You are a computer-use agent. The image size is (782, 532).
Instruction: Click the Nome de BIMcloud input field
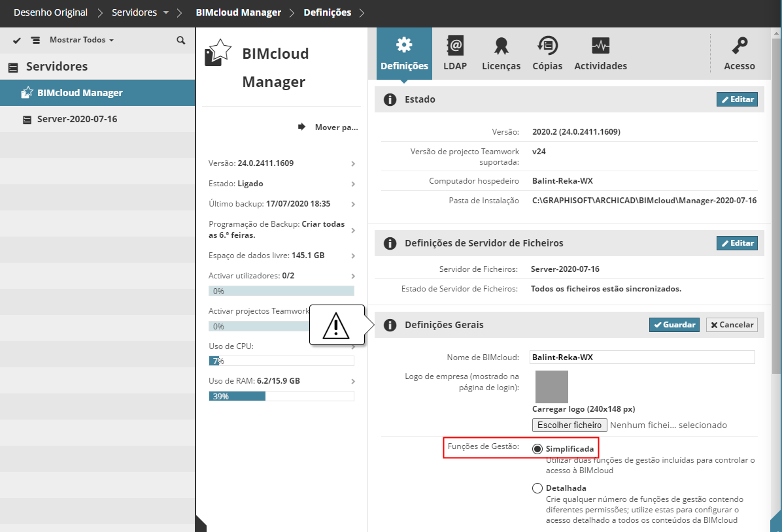[642, 357]
